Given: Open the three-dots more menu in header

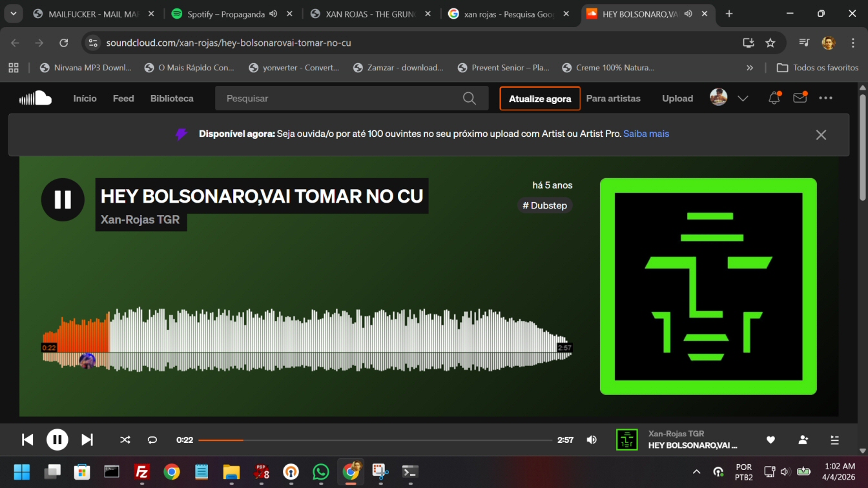Looking at the screenshot, I should pyautogui.click(x=825, y=98).
